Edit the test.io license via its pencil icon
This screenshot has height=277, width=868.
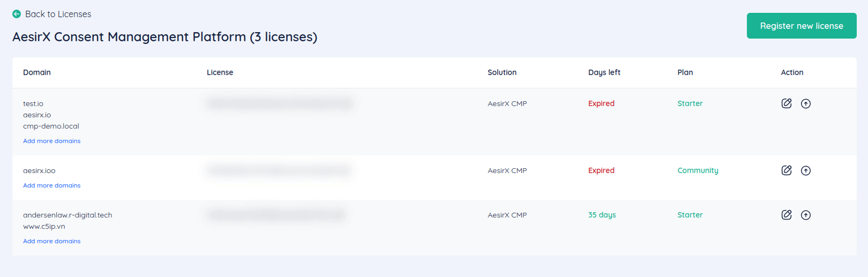point(787,103)
